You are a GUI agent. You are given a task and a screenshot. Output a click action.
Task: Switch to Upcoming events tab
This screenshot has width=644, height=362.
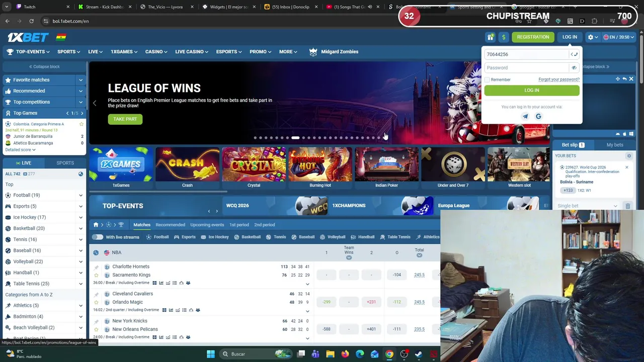[x=207, y=225]
